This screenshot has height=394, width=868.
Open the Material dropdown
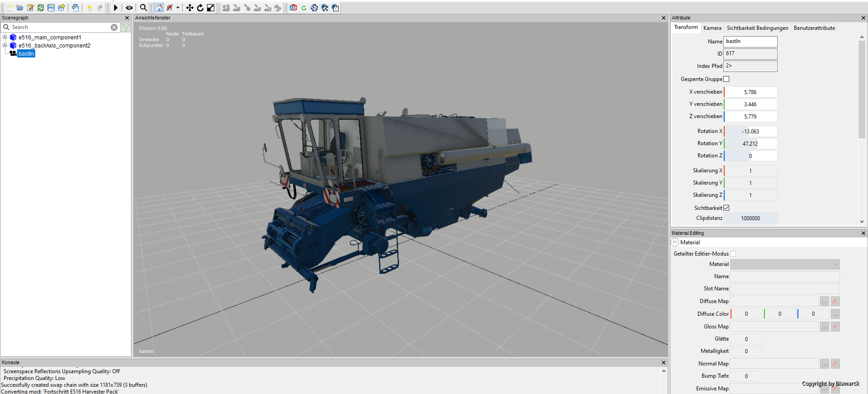point(785,264)
